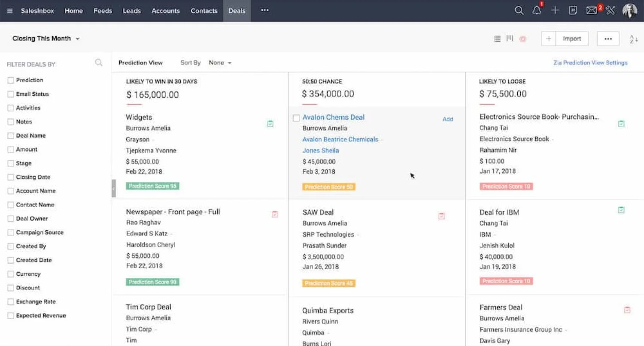Open the more options button beside Import
Screen dimensions: 644x346
coord(608,39)
